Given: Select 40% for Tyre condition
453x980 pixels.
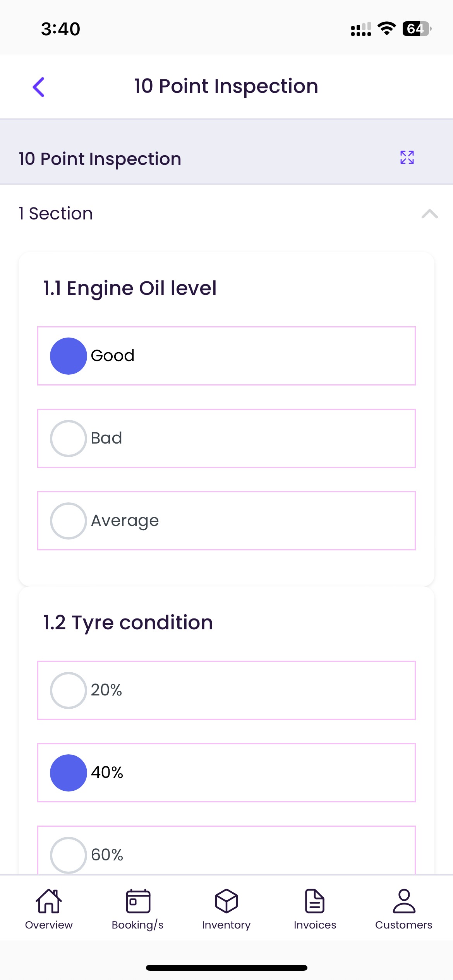Looking at the screenshot, I should (69, 773).
